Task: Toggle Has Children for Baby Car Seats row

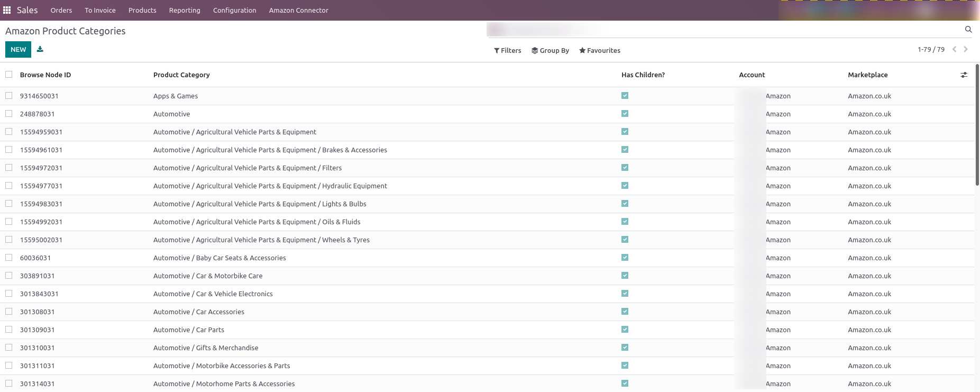Action: point(625,258)
